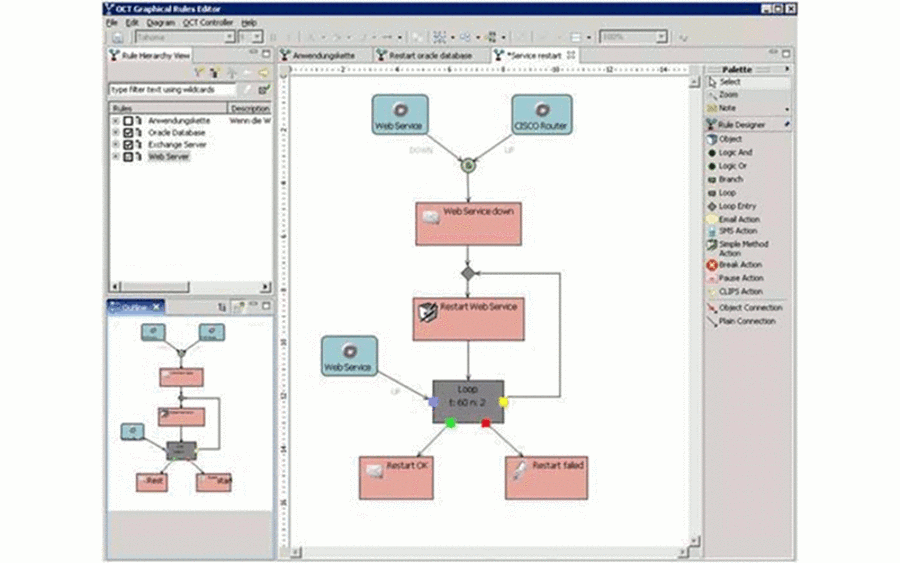Screen dimensions: 900x563
Task: Click the yellow arrow icon in Rule Hierarchy toolbar
Action: point(263,73)
